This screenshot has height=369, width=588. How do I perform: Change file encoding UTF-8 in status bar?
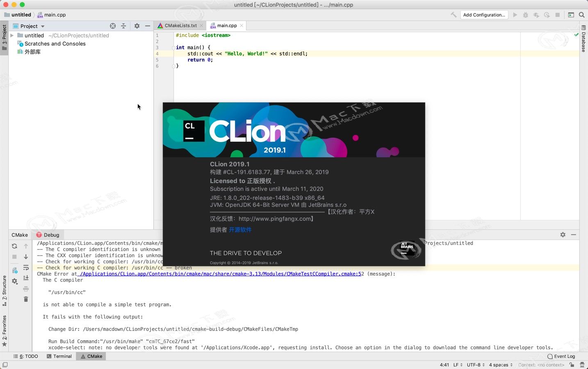point(476,365)
